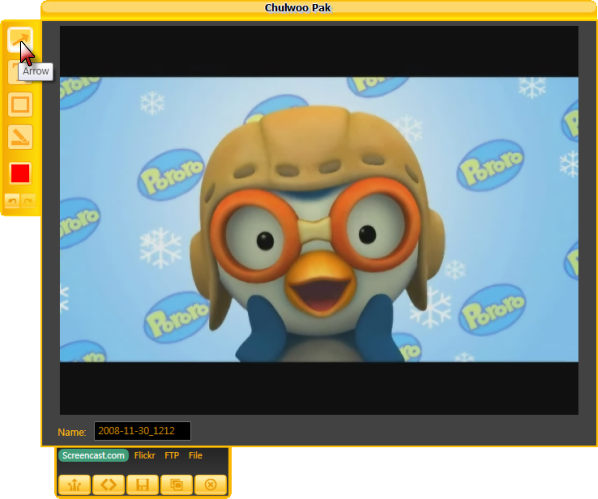The height and width of the screenshot is (499, 598).
Task: Click the Name field showing 2008-11-30_1212
Action: click(x=142, y=431)
